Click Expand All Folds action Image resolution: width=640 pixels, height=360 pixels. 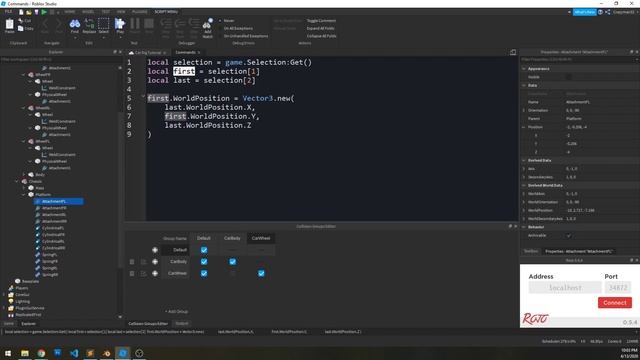320,29
